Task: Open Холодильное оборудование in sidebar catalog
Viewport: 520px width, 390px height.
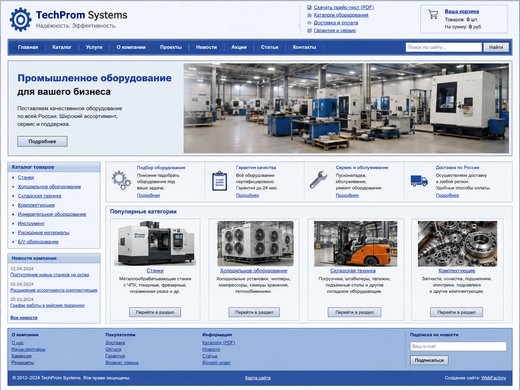Action: (x=49, y=187)
